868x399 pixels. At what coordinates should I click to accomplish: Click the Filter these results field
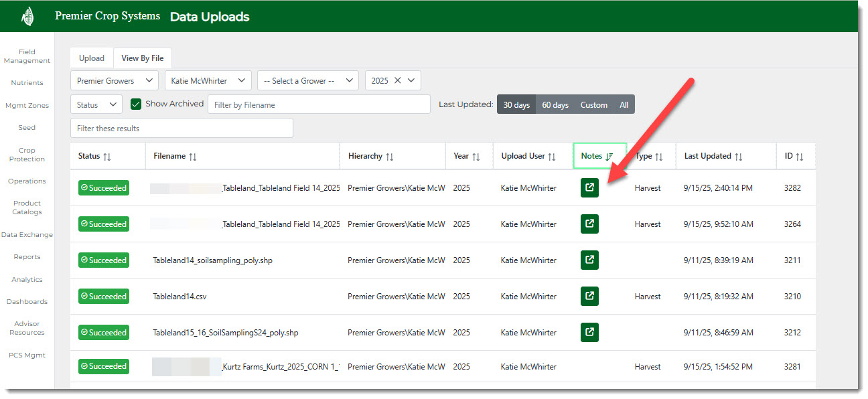pos(182,128)
